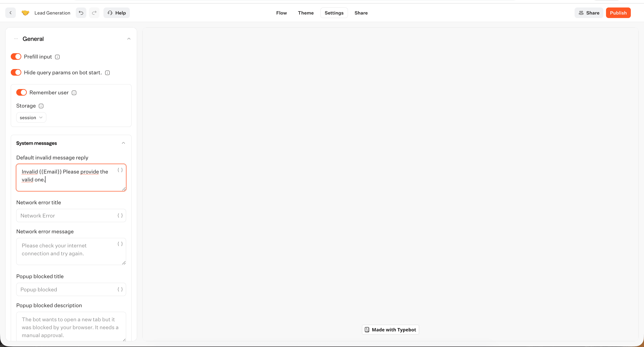Open Help with headset icon
Image resolution: width=644 pixels, height=347 pixels.
coord(116,13)
